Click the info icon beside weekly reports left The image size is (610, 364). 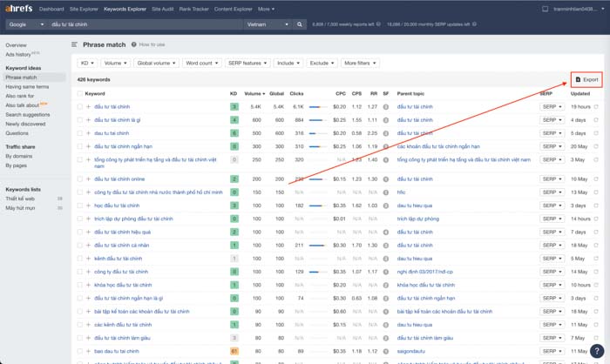(378, 24)
